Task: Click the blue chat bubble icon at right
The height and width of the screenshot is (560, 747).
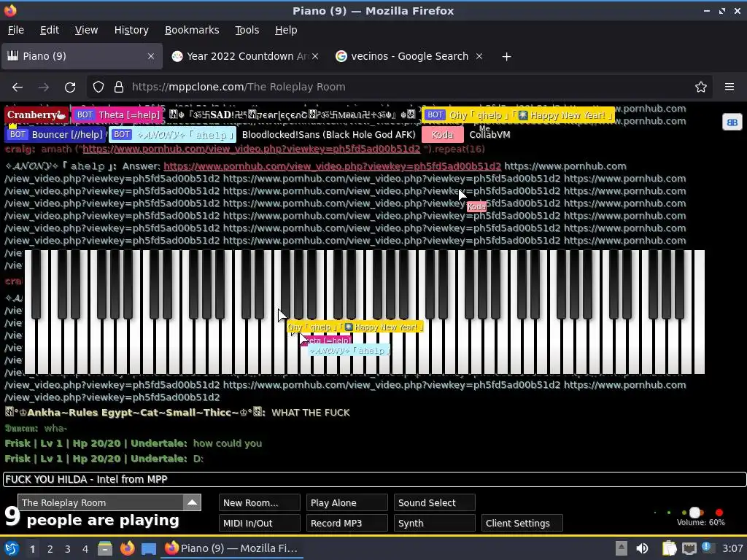Action: (x=732, y=122)
